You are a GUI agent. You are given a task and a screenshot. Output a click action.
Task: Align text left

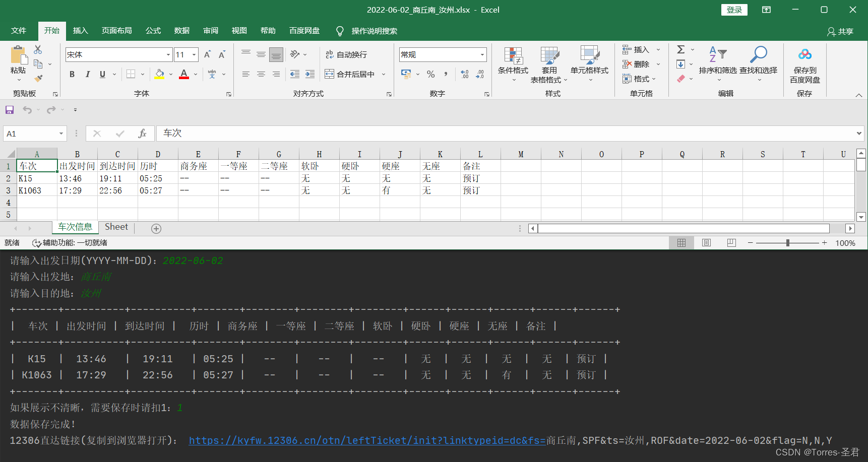[245, 74]
